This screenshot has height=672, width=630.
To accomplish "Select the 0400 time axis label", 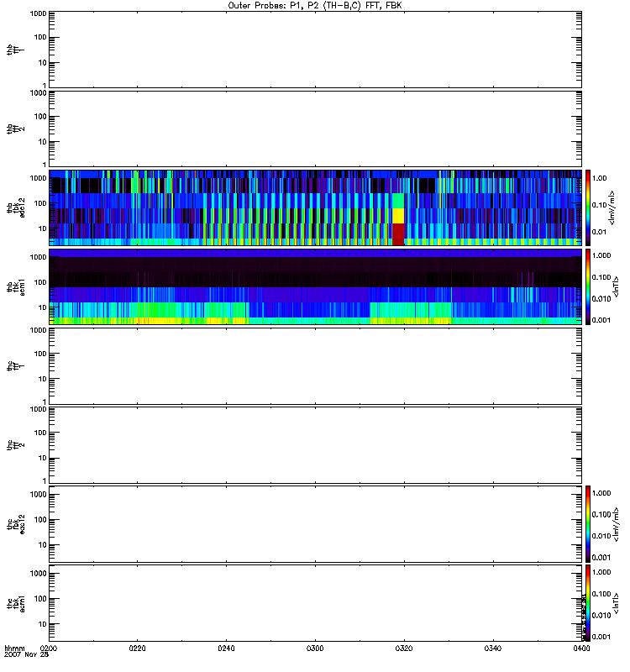I will tap(580, 648).
